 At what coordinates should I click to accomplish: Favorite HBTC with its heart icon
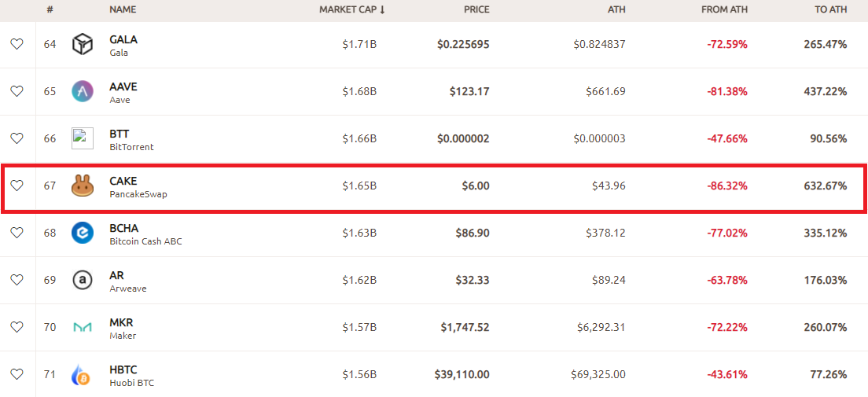click(x=17, y=375)
